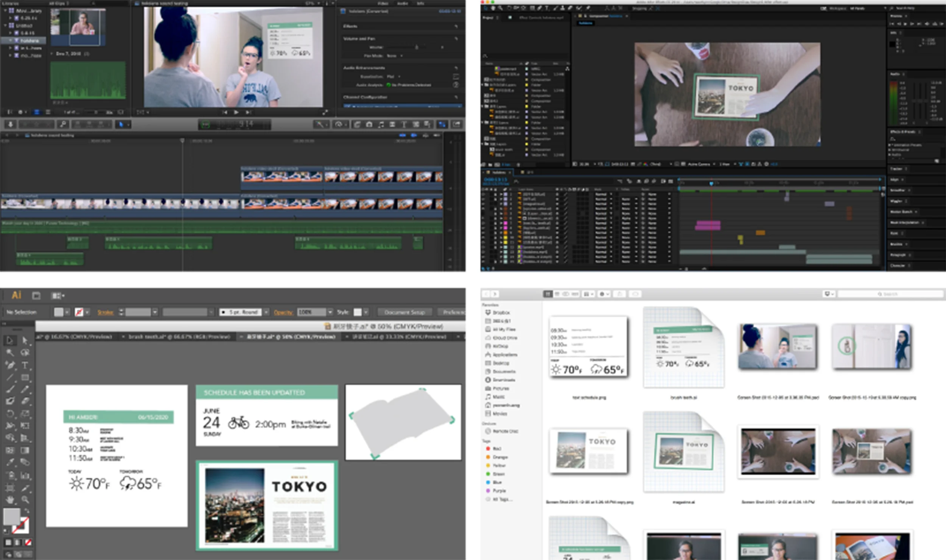
Task: Click the share icon in Finder toolbar
Action: 620,294
